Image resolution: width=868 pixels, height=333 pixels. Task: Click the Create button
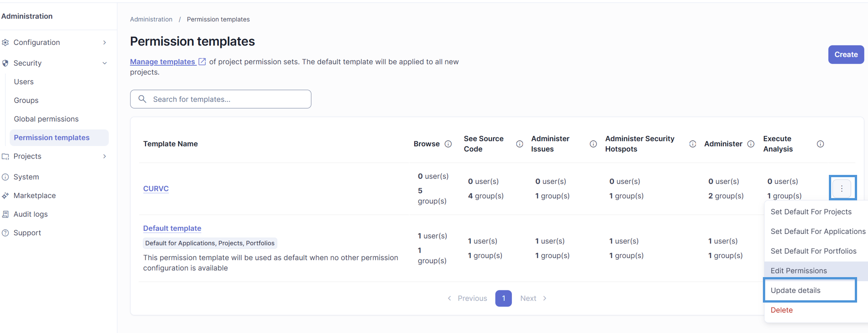pyautogui.click(x=846, y=55)
